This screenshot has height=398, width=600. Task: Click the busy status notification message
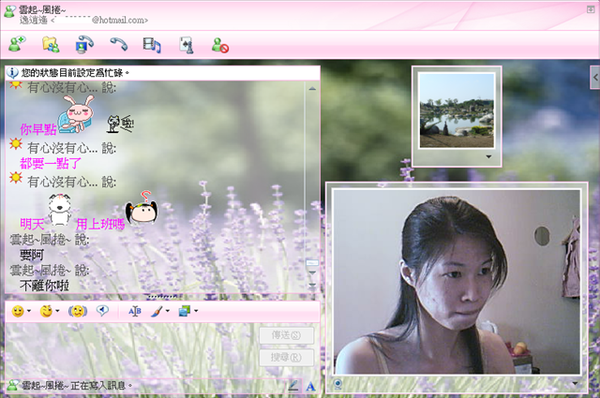[75, 73]
